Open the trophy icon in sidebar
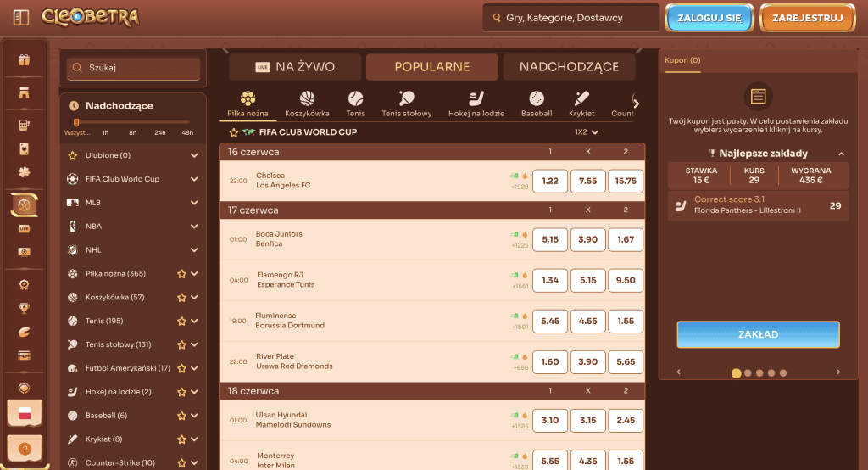 coord(24,308)
